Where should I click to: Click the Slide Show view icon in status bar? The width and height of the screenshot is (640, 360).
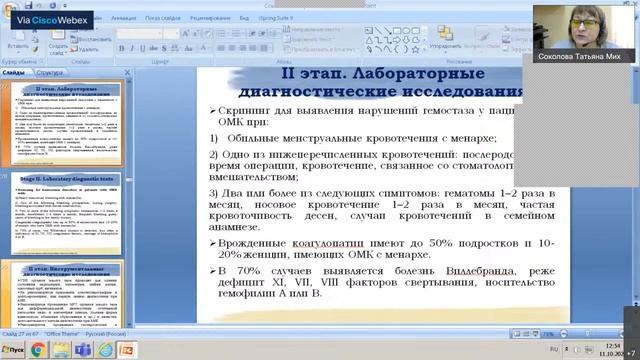click(x=536, y=334)
